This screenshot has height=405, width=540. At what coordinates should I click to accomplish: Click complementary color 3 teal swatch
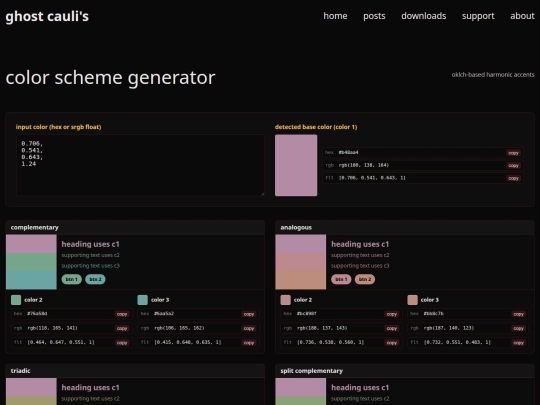(143, 300)
